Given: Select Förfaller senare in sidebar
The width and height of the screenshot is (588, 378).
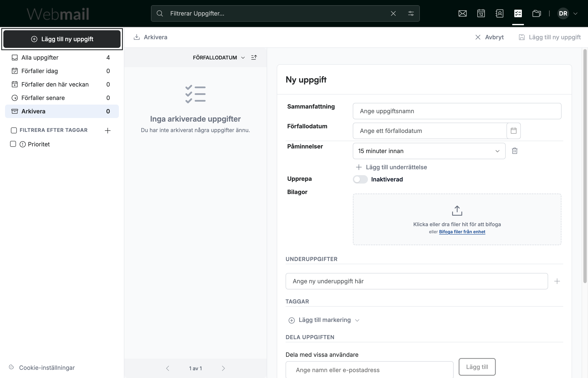Looking at the screenshot, I should coord(62,98).
